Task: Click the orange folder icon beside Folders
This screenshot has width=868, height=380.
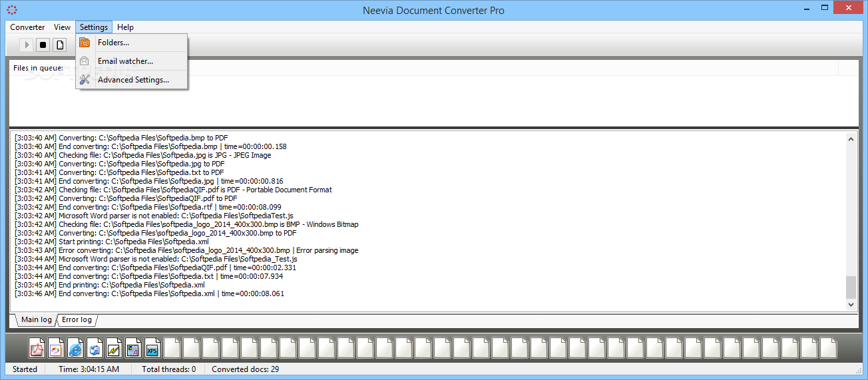Action: click(85, 43)
